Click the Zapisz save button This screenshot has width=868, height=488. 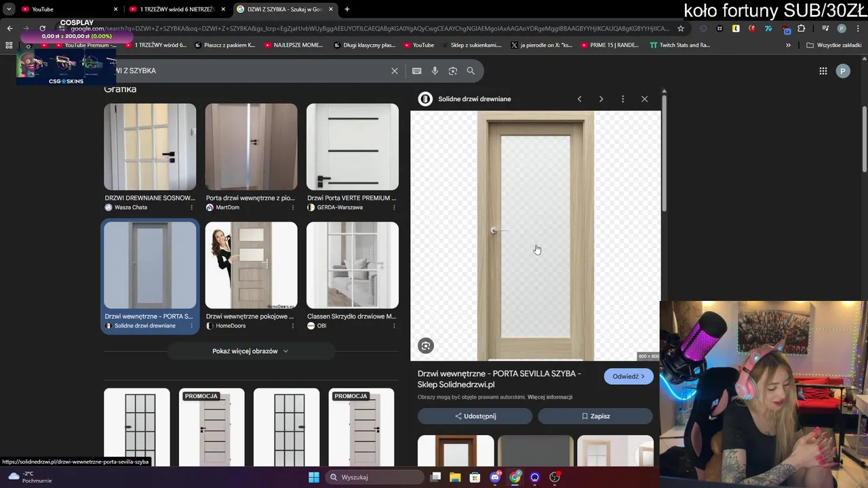595,416
